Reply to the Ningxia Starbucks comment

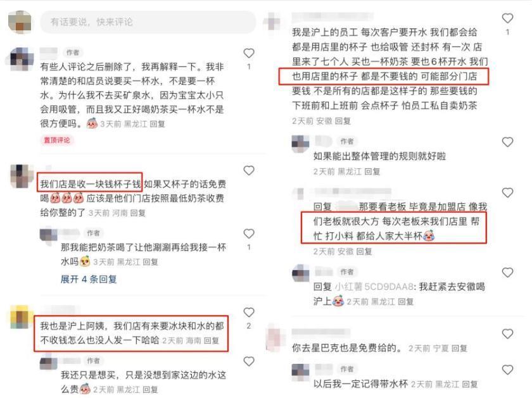click(x=459, y=348)
